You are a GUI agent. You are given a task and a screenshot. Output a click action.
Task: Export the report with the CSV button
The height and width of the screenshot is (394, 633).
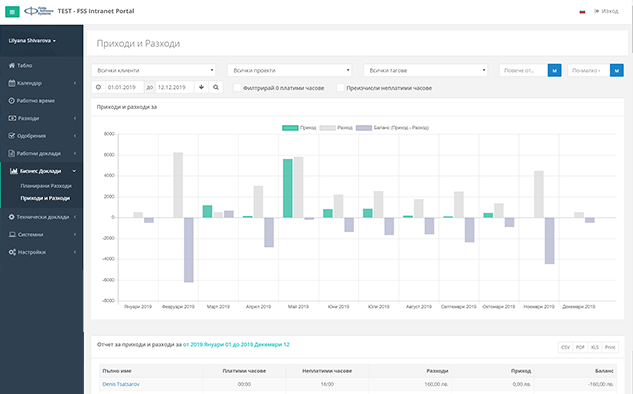click(x=565, y=347)
